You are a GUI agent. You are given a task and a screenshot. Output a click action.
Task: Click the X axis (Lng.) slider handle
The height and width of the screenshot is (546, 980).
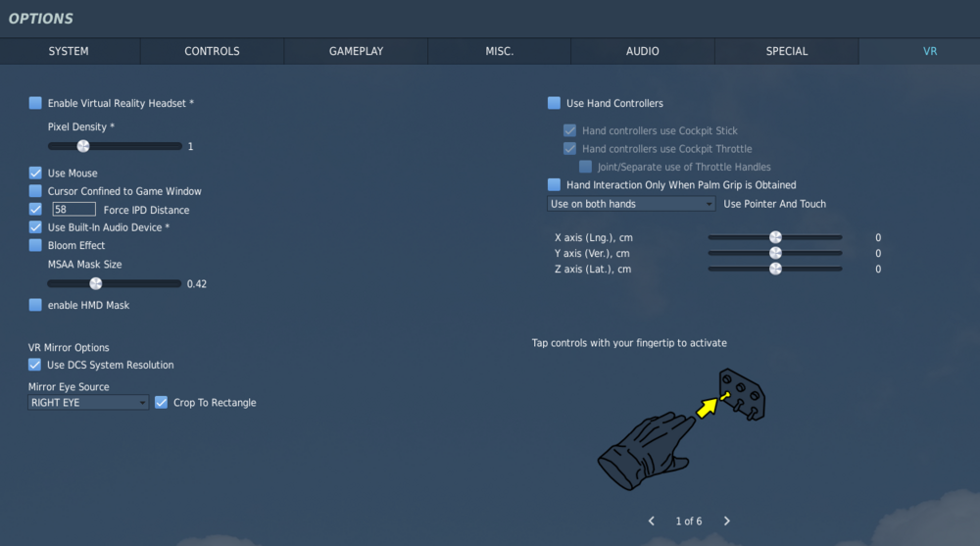pos(775,237)
